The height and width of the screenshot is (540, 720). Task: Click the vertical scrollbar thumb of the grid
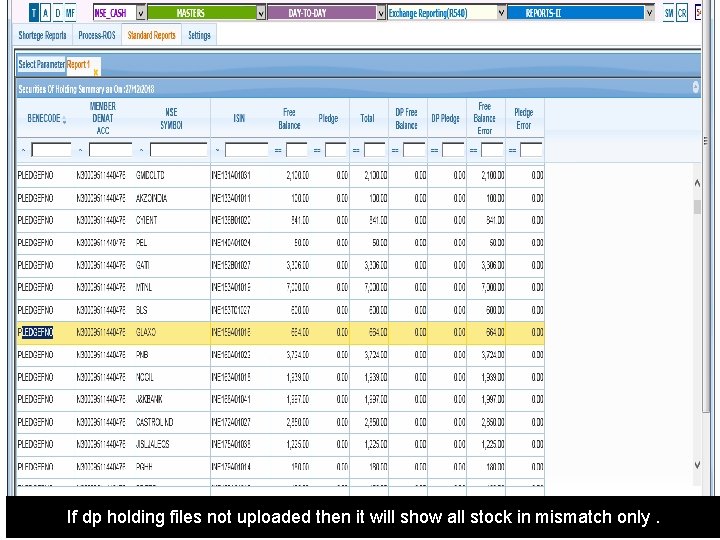click(x=698, y=207)
